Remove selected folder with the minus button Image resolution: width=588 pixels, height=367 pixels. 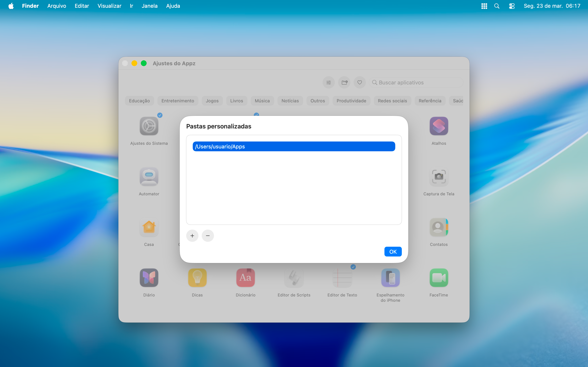[x=208, y=235]
